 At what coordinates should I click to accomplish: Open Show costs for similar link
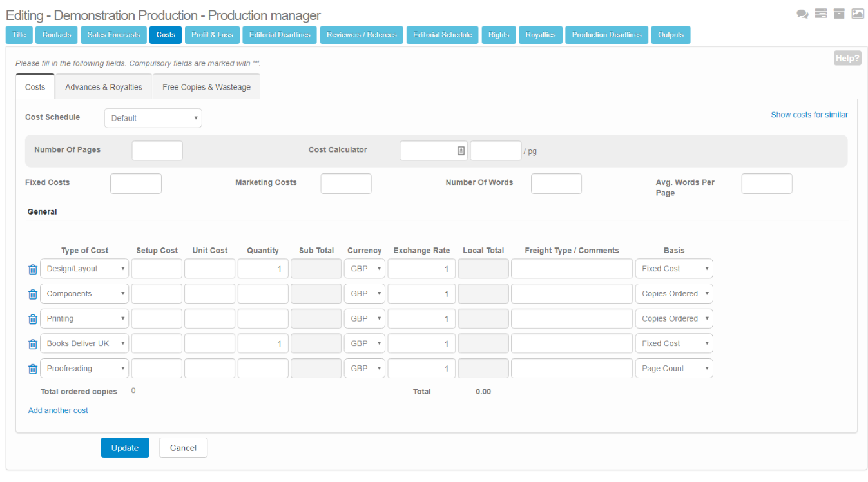coord(809,115)
